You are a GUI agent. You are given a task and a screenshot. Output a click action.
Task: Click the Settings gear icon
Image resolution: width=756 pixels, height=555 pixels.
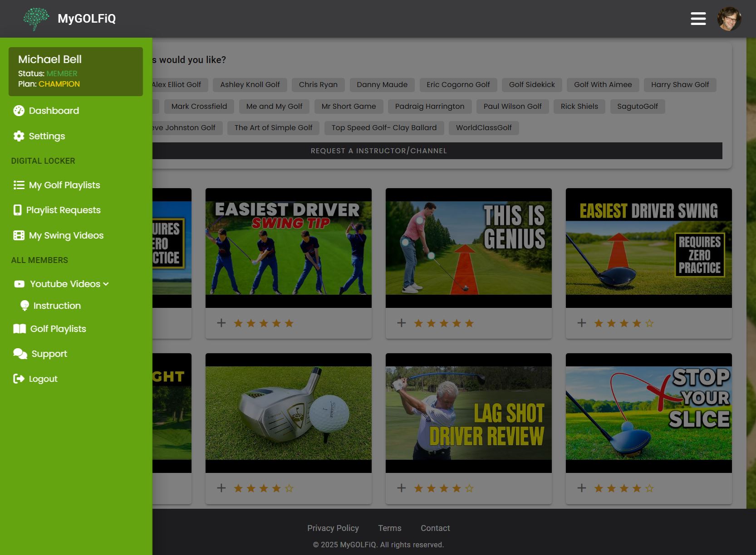point(19,136)
